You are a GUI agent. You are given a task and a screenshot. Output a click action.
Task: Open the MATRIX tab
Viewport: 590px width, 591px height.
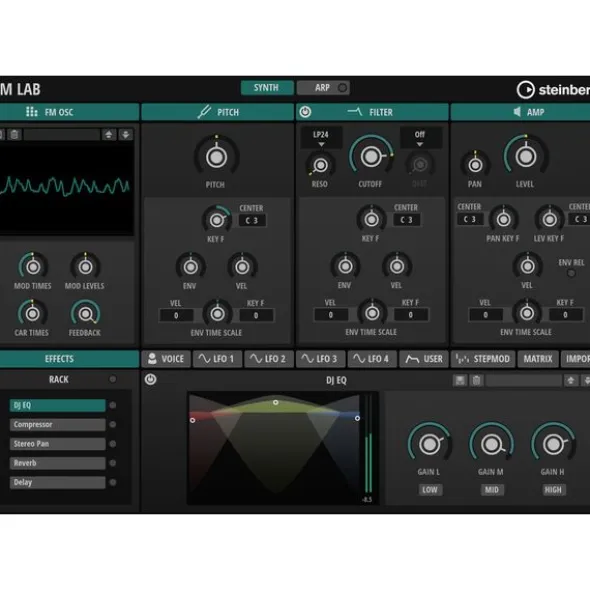538,359
